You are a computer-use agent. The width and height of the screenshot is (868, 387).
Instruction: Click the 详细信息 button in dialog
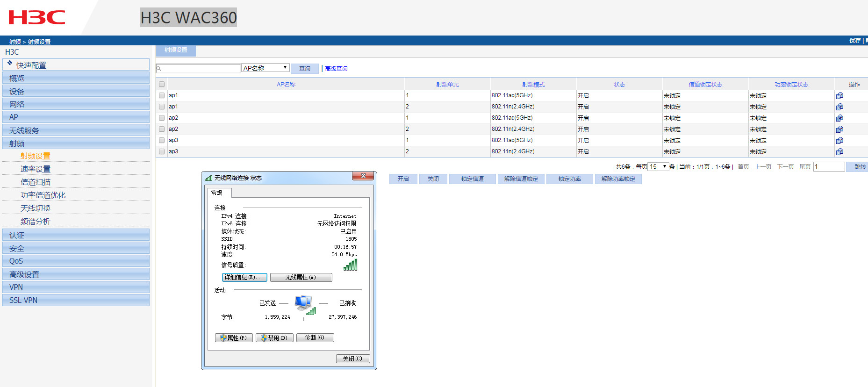[x=244, y=277]
